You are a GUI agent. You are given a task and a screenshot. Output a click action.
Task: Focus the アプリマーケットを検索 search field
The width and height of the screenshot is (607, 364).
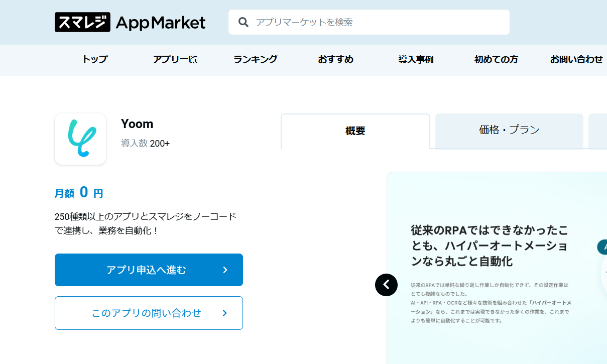(x=369, y=22)
